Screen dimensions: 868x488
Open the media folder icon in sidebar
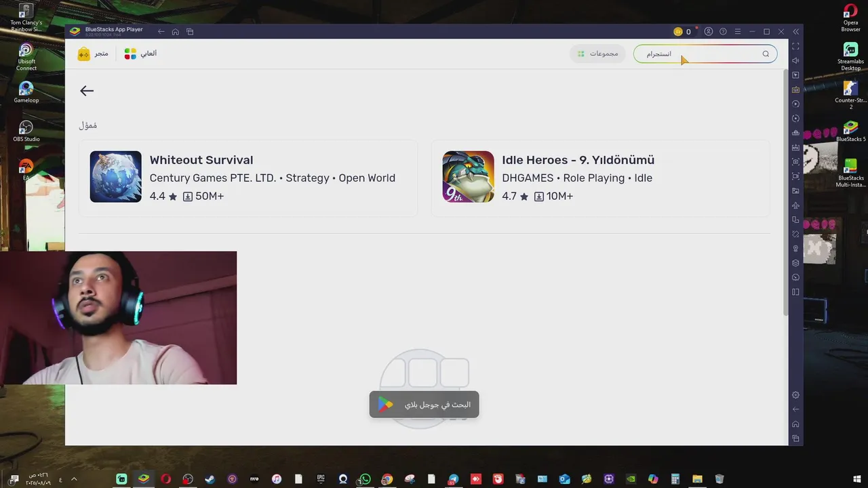tap(795, 191)
